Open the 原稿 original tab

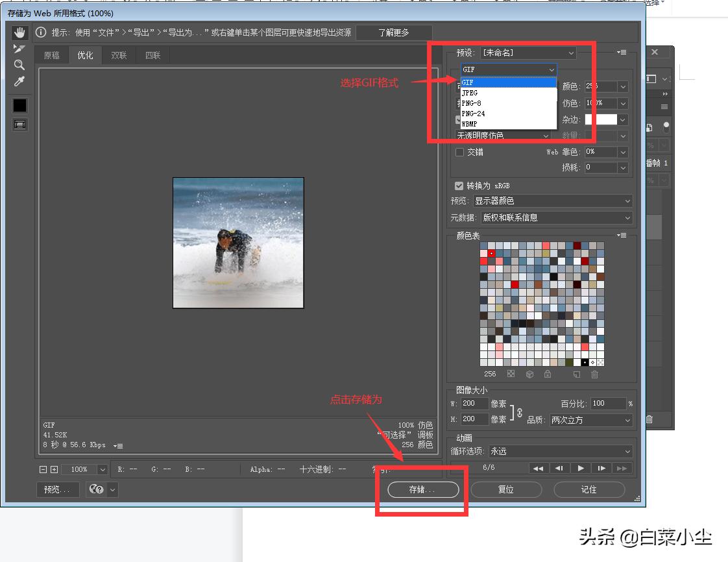tap(52, 55)
